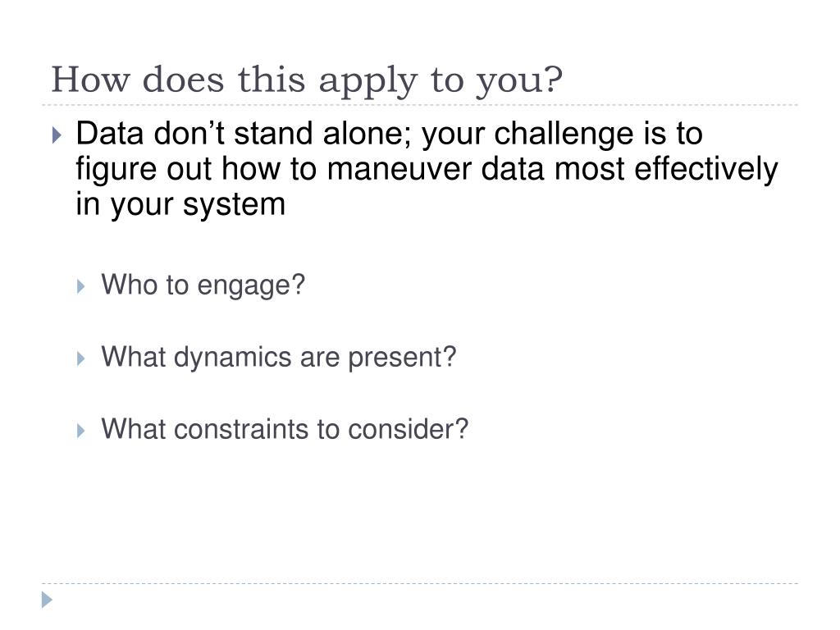Click the word "apply" in the slide title
This screenshot has width=840, height=630.
coord(367,82)
